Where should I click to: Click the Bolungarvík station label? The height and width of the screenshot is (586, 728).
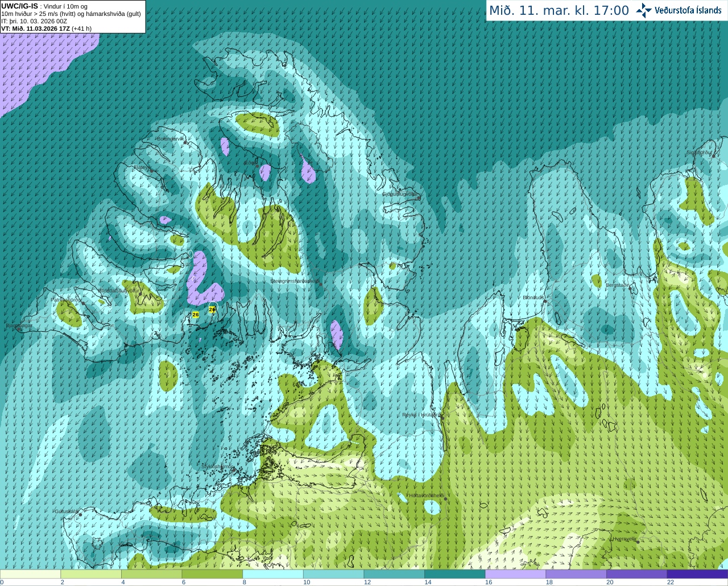(170, 139)
